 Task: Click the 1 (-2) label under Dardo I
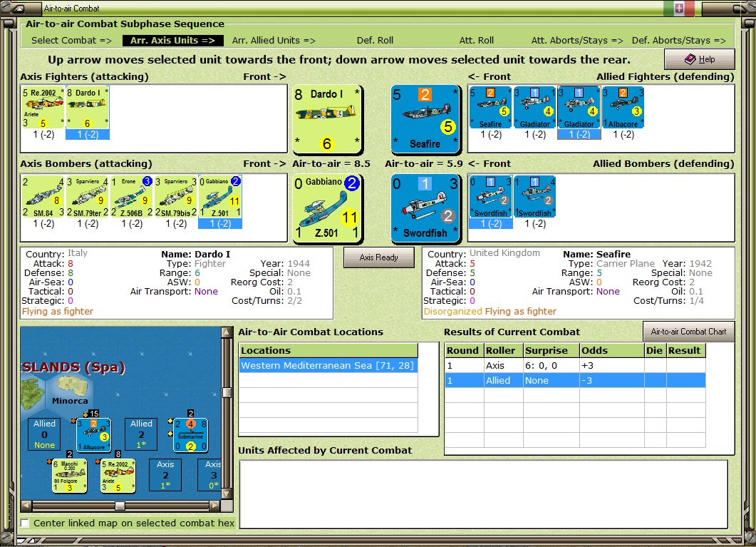pyautogui.click(x=87, y=135)
